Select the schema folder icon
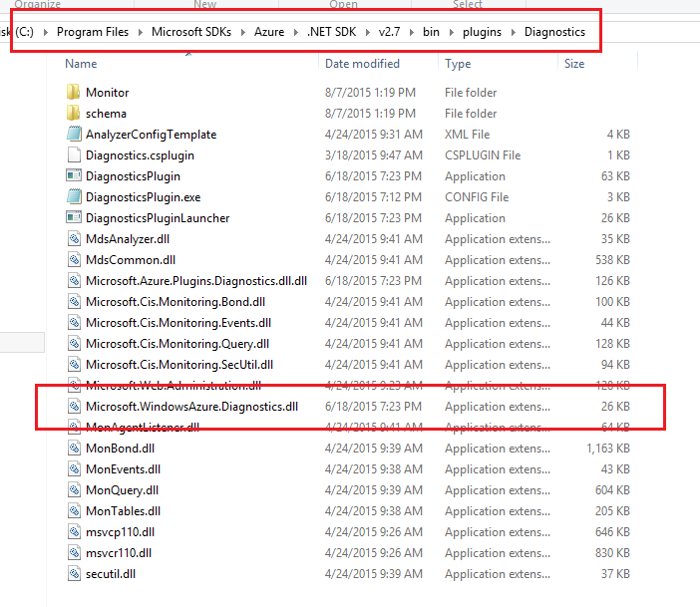700x607 pixels. pyautogui.click(x=73, y=113)
